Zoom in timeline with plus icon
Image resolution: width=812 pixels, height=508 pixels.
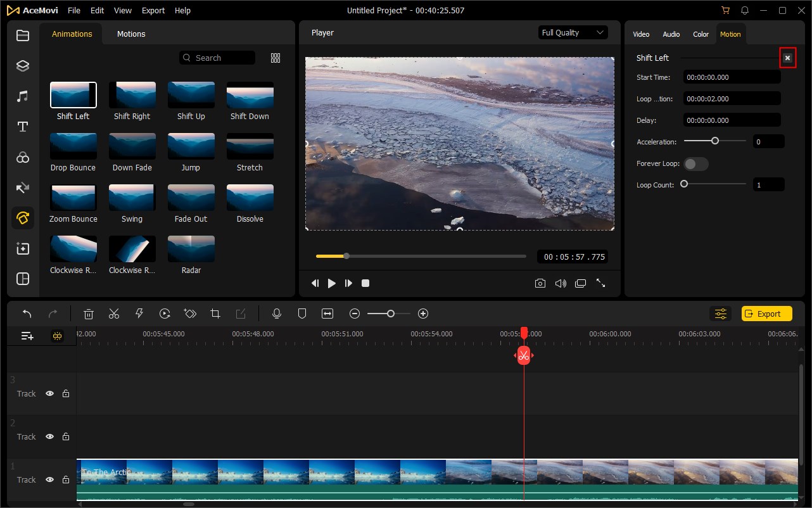[x=423, y=314]
